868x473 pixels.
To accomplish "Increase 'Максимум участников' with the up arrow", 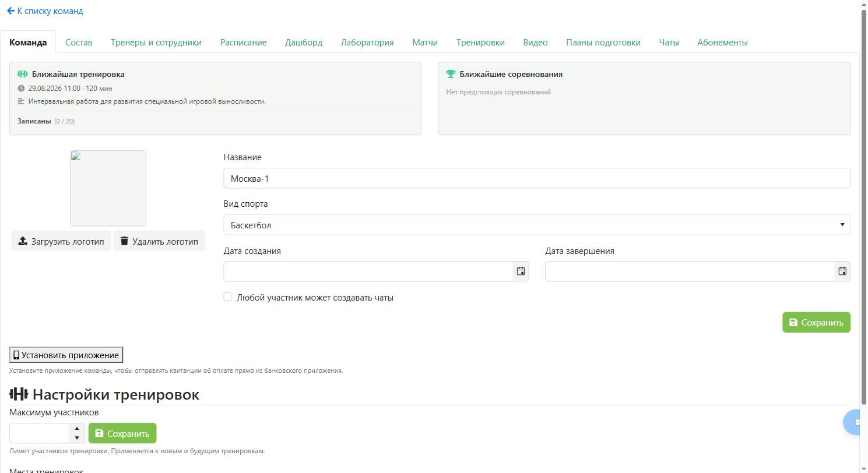I will click(77, 429).
